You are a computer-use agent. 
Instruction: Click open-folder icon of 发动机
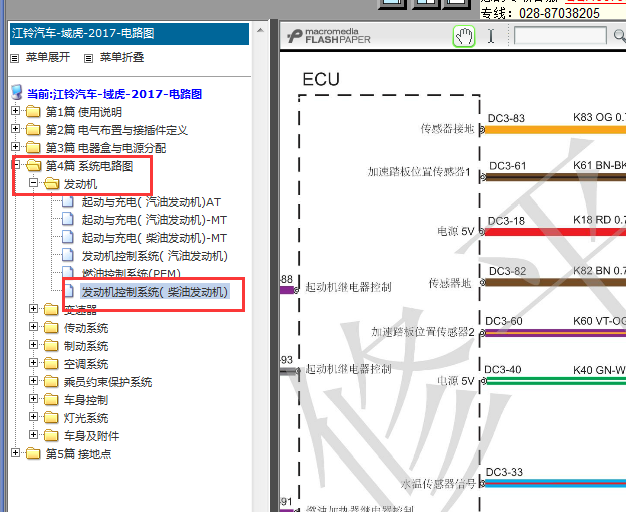point(52,183)
